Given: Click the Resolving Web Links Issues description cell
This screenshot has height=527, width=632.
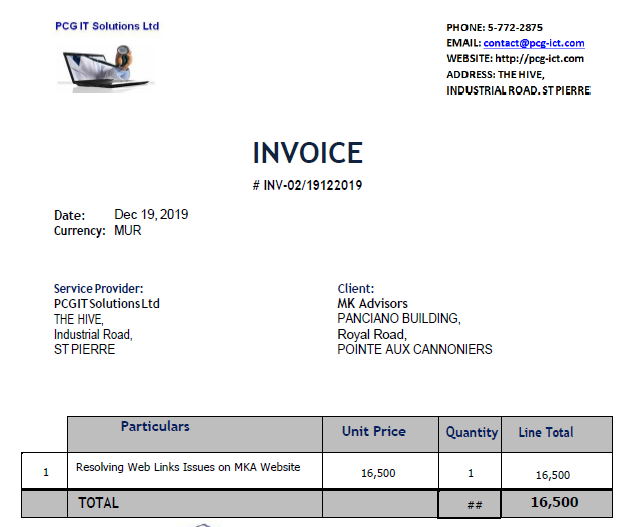Looking at the screenshot, I should pyautogui.click(x=188, y=467).
